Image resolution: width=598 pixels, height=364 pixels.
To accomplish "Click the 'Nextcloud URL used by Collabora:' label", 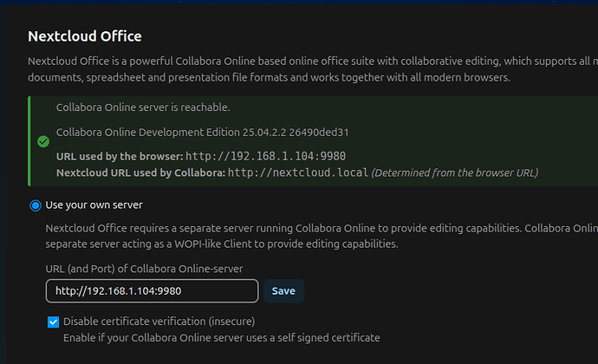I will (140, 172).
